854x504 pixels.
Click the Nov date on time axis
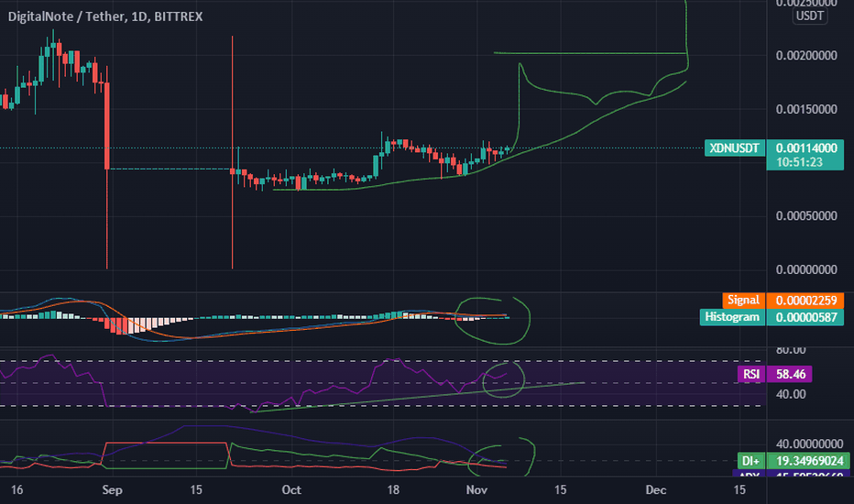[x=476, y=490]
